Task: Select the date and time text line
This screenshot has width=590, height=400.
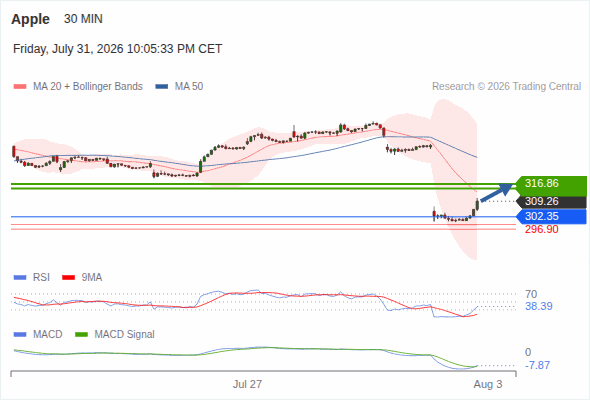Action: coord(117,49)
